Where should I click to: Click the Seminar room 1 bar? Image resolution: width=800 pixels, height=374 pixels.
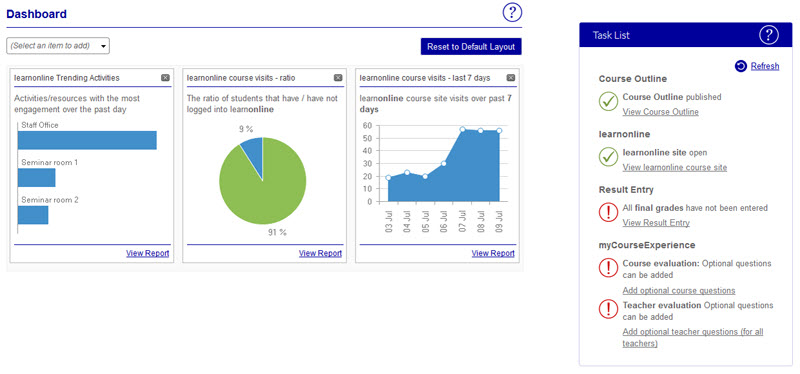point(37,178)
